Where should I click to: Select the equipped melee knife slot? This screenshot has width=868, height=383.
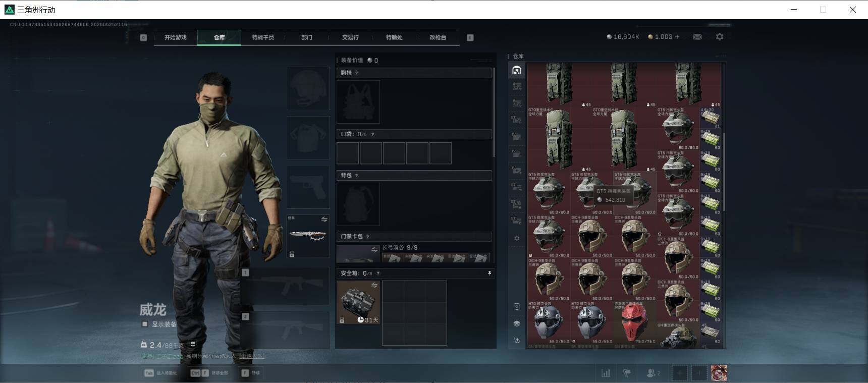(x=308, y=237)
